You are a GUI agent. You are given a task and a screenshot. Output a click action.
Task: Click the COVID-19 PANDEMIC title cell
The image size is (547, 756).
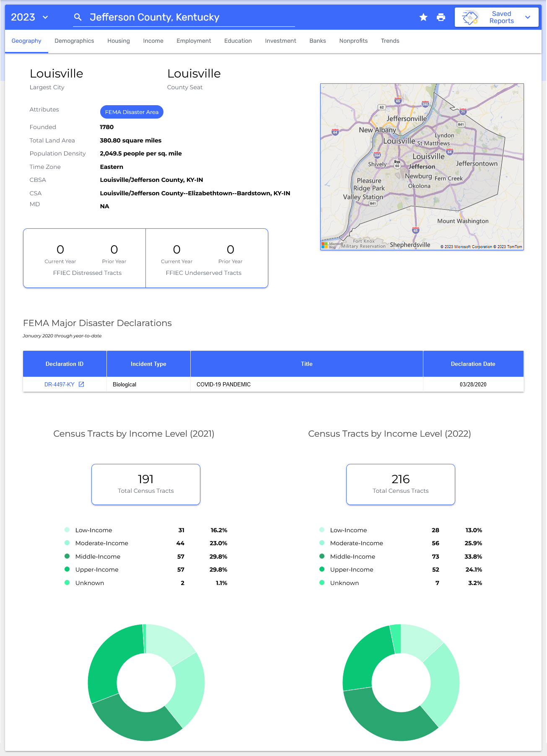[307, 384]
